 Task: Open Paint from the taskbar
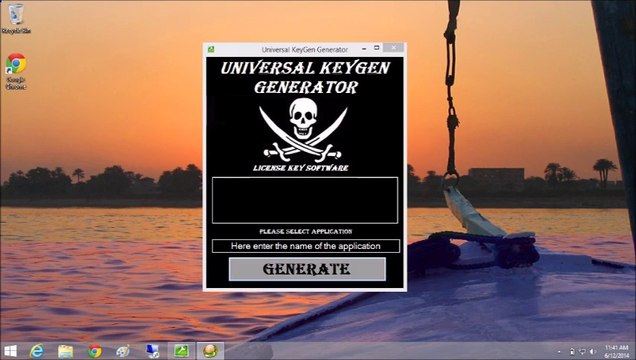[x=123, y=351]
